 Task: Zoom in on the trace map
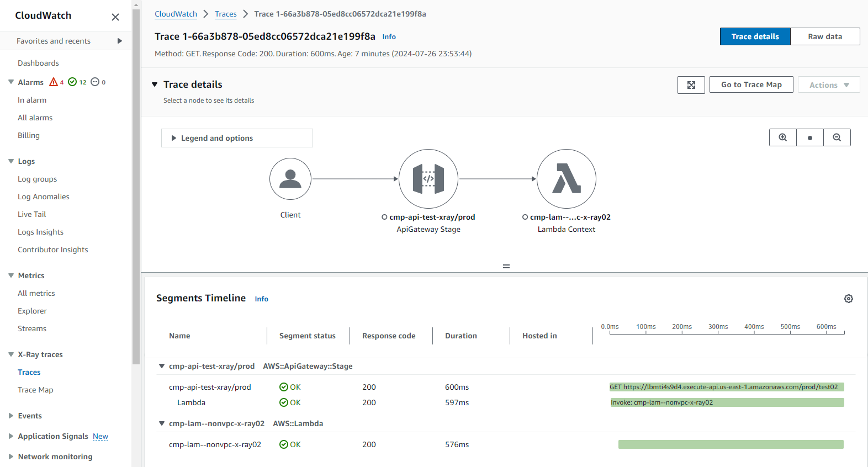782,137
